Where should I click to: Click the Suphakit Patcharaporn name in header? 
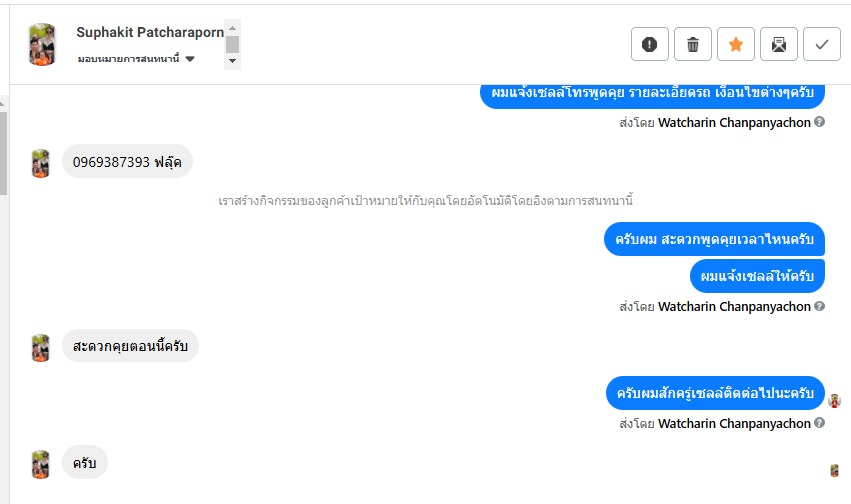point(150,32)
